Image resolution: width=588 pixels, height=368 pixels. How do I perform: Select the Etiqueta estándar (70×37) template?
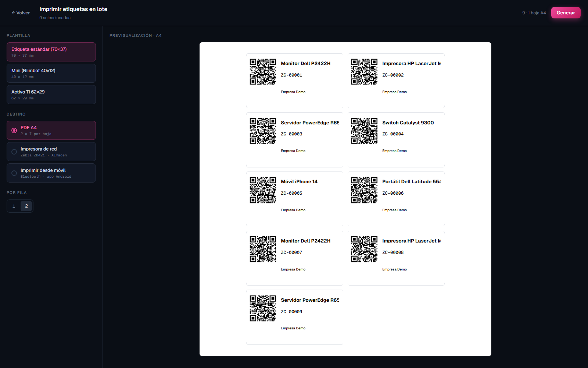[51, 52]
